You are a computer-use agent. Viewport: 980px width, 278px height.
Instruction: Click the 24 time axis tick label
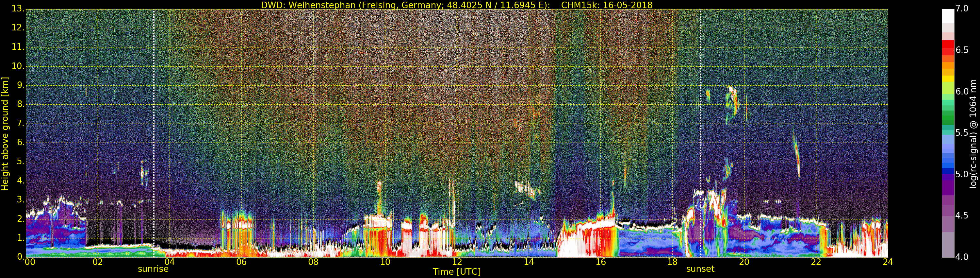(x=888, y=262)
